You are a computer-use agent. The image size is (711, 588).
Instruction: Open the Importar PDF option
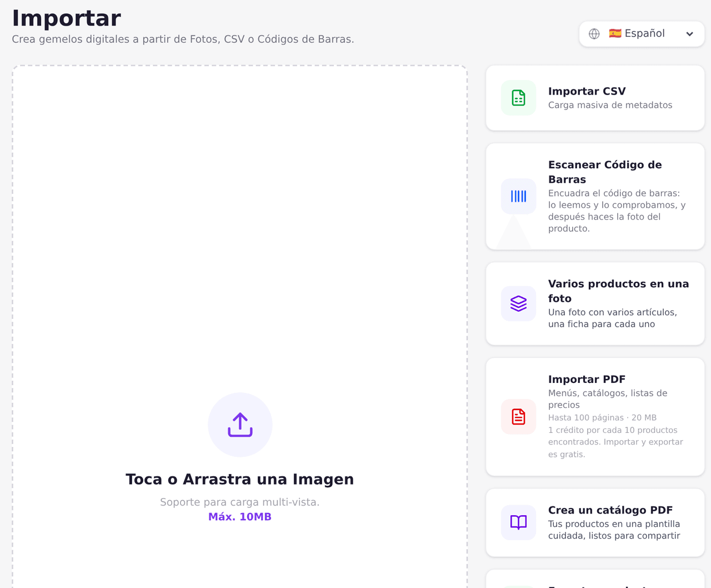[x=595, y=417]
